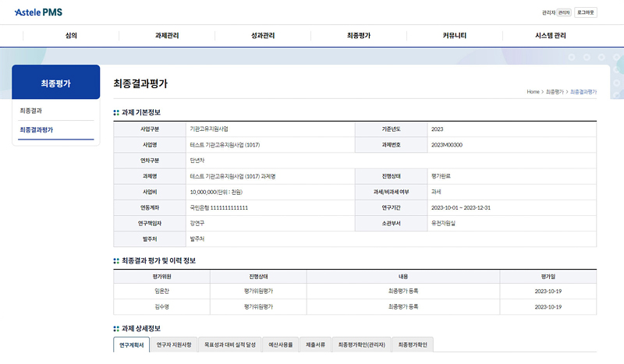Image resolution: width=624 pixels, height=364 pixels.
Task: Open the 과제관리 menu
Action: pyautogui.click(x=167, y=36)
